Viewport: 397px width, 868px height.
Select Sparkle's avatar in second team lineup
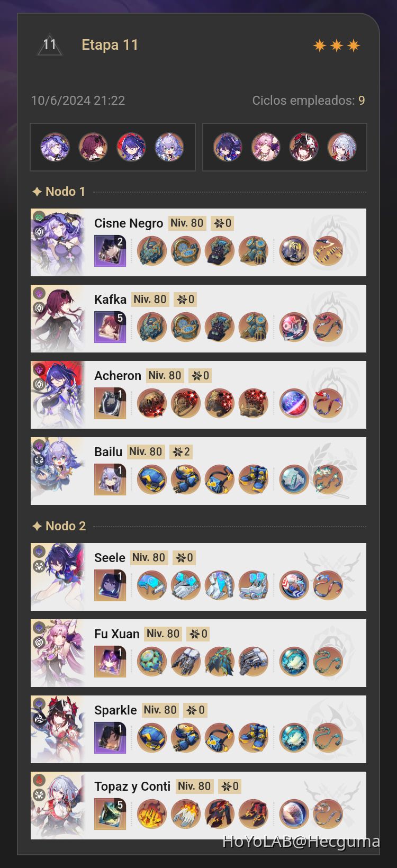pyautogui.click(x=303, y=147)
